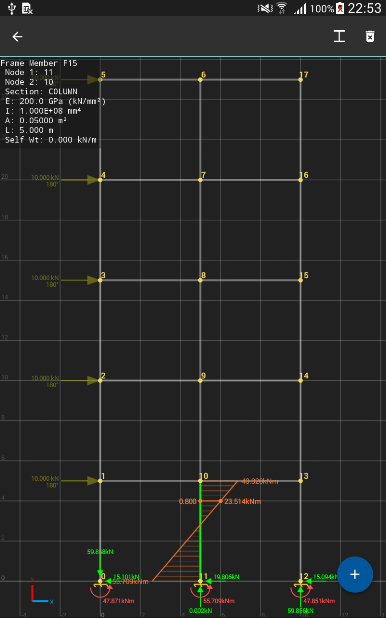The height and width of the screenshot is (618, 386).
Task: Select the beam between nodes 9 and 14
Action: tap(250, 380)
